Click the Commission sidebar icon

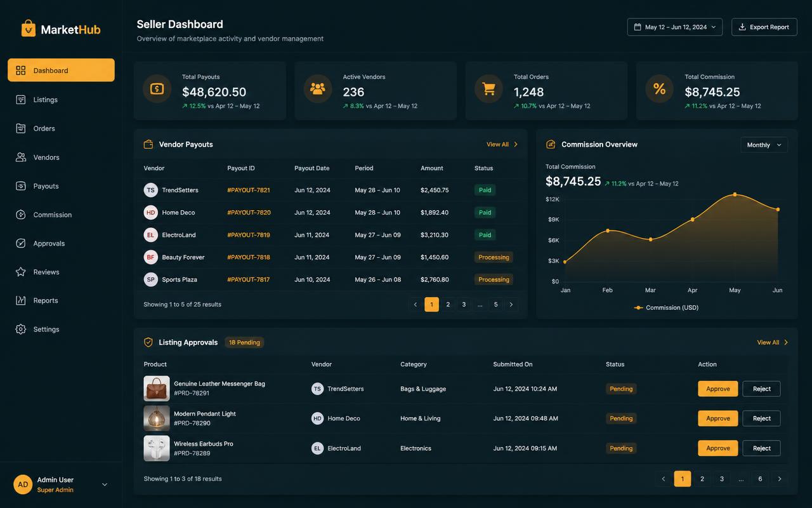click(x=21, y=215)
